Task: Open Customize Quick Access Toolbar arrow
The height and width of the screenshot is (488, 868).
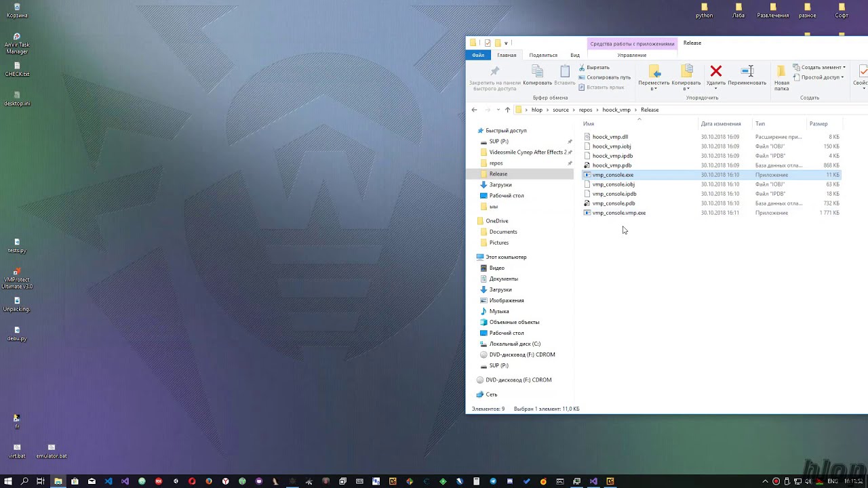Action: coord(506,43)
